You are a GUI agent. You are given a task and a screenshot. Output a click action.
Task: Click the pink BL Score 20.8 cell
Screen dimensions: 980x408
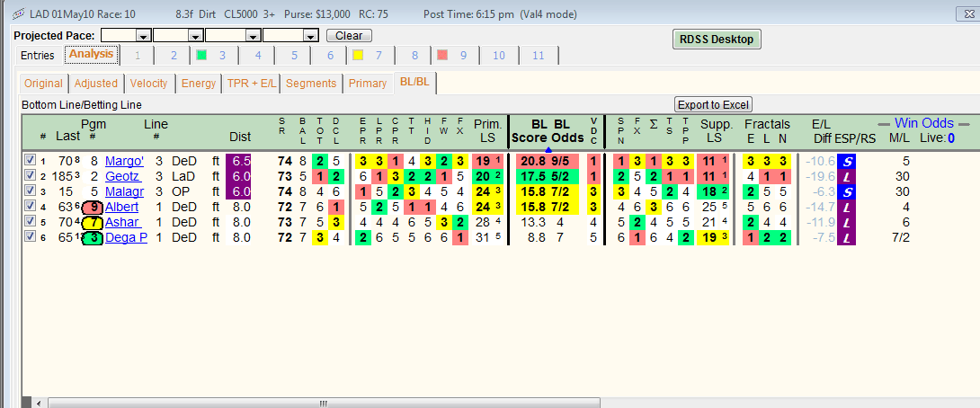pos(532,162)
